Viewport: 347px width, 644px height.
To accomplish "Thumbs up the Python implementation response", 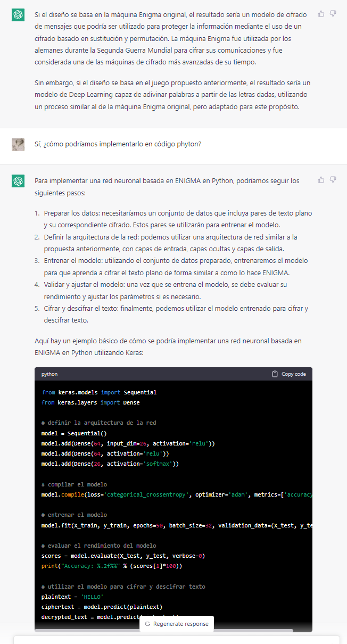I will pyautogui.click(x=321, y=180).
